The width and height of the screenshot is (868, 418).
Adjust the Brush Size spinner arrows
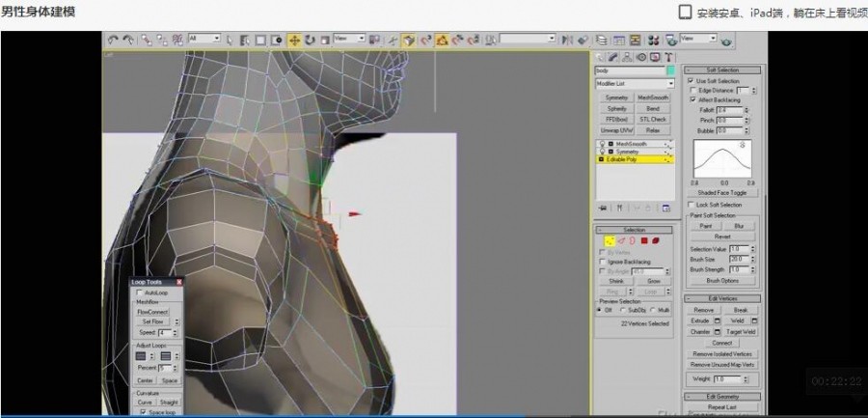(x=753, y=260)
